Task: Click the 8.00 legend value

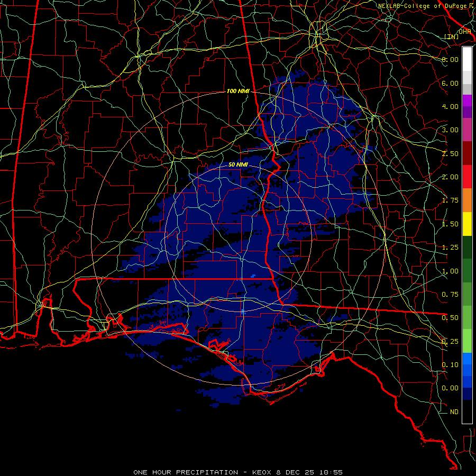Action: click(450, 59)
